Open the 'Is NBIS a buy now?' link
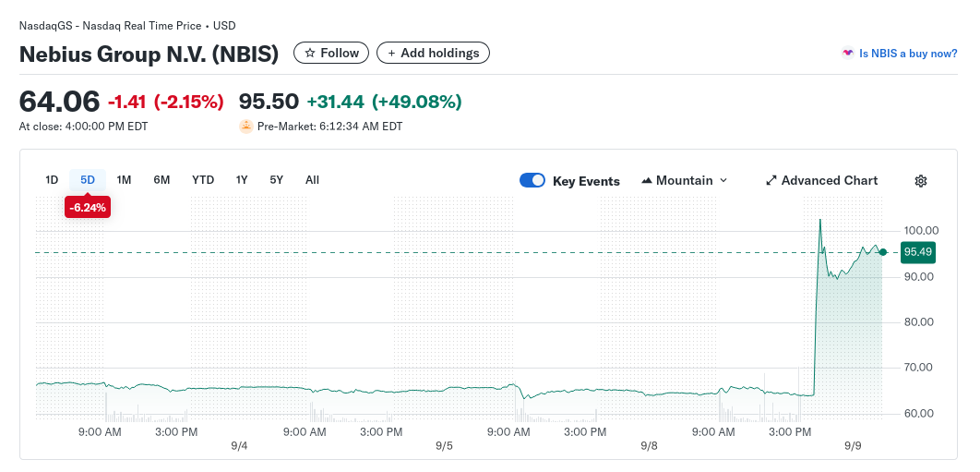This screenshot has height=472, width=980. tap(908, 54)
